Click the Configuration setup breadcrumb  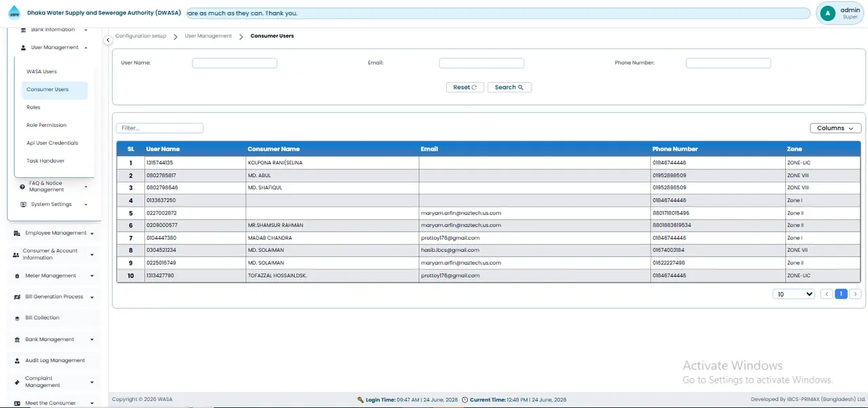(140, 36)
